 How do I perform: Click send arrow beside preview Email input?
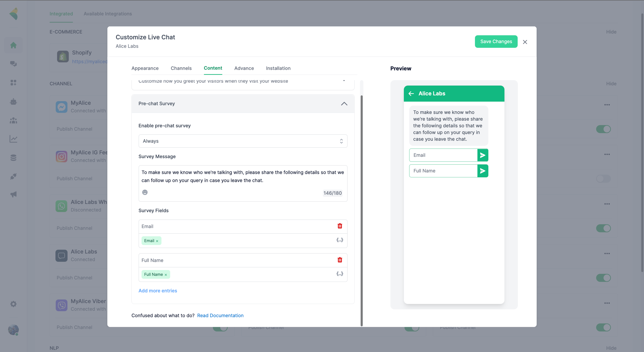coord(482,155)
